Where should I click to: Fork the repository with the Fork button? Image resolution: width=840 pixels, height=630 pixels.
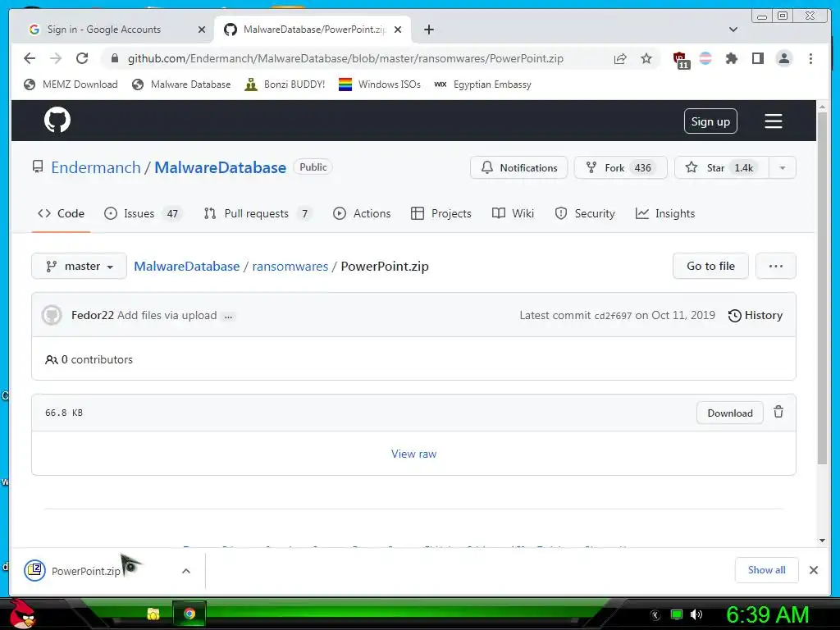(x=620, y=167)
